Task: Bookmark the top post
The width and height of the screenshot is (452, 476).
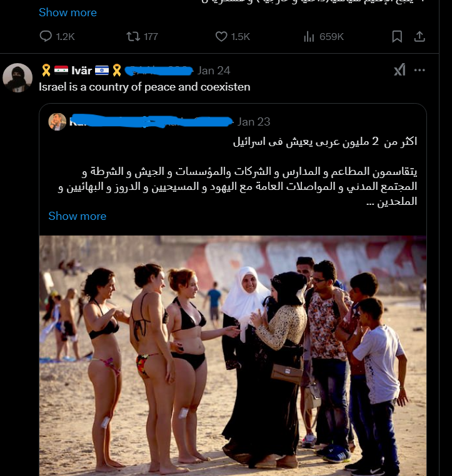Action: 397,36
